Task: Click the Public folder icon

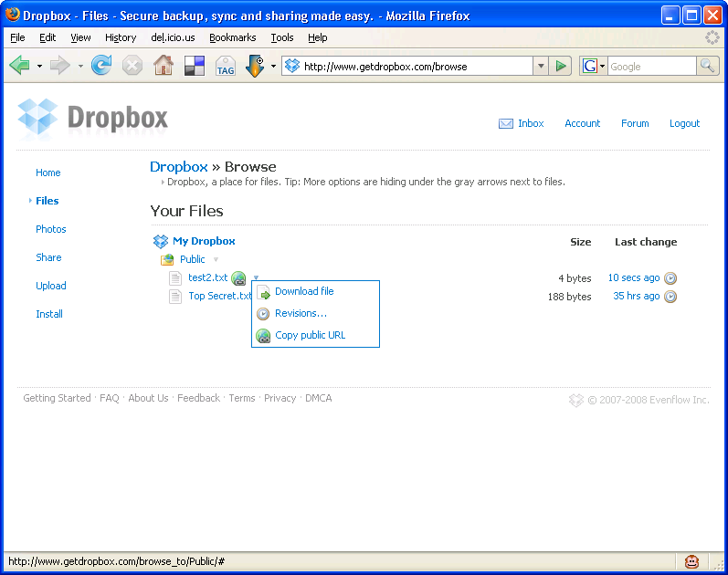Action: (167, 259)
